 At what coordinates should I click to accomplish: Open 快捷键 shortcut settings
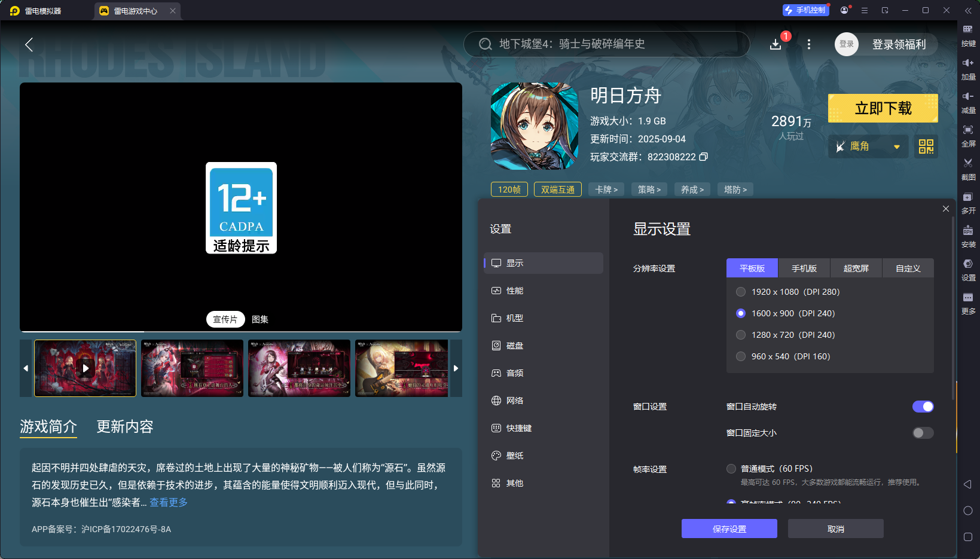[544, 428]
